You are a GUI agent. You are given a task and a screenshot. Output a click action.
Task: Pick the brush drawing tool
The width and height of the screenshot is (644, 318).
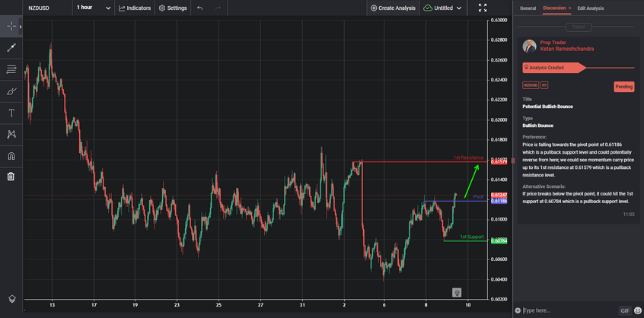pyautogui.click(x=11, y=91)
